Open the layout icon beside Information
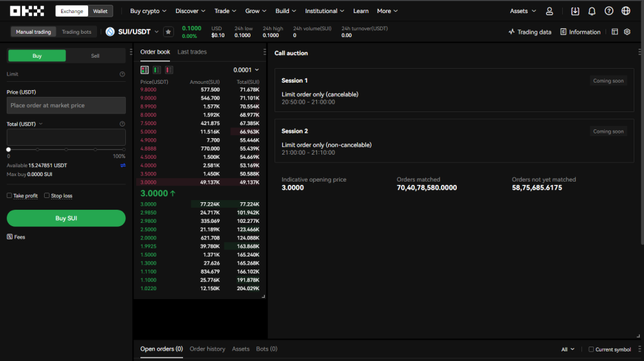Image resolution: width=644 pixels, height=361 pixels. point(614,32)
